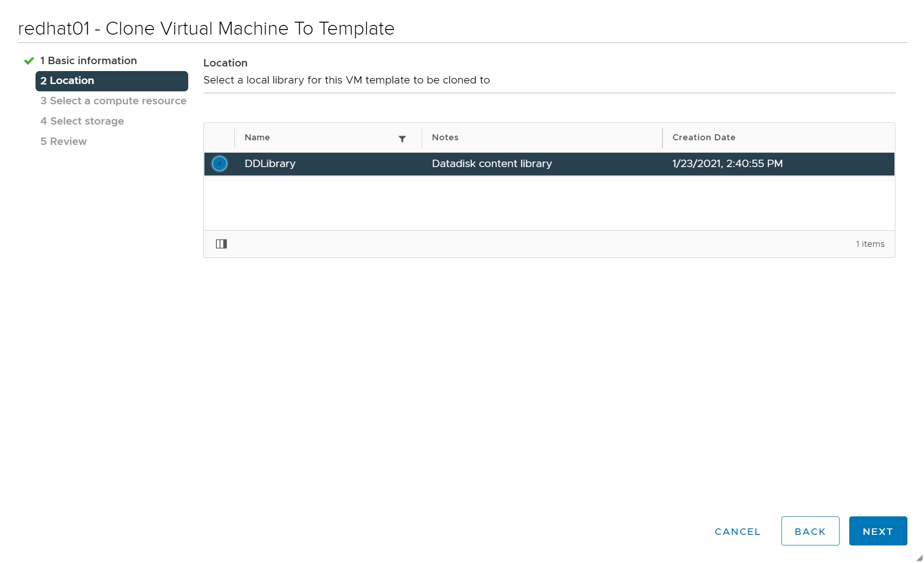Click the DDLibrary name cell
The width and height of the screenshot is (924, 563).
coord(270,164)
